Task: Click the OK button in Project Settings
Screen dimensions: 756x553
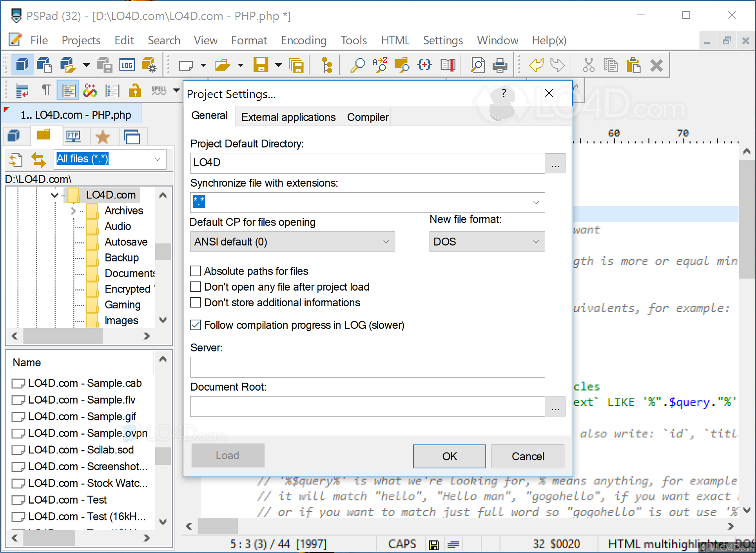Action: pyautogui.click(x=449, y=456)
